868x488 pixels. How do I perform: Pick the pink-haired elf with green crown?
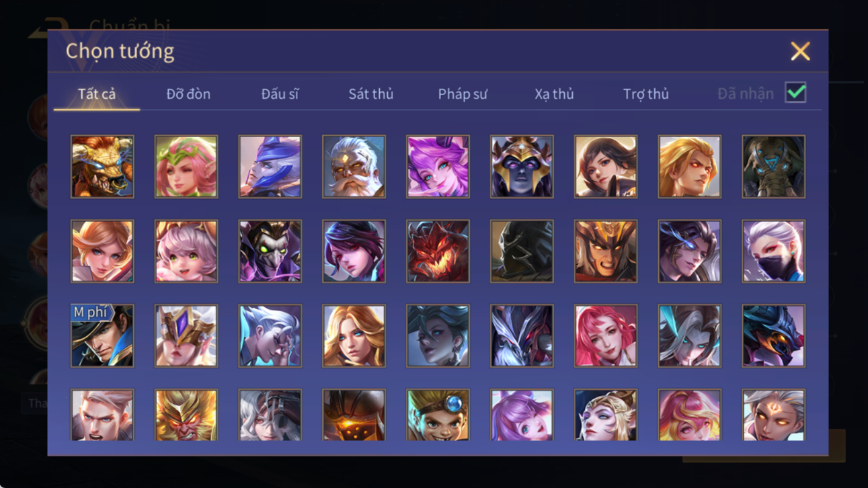click(186, 167)
